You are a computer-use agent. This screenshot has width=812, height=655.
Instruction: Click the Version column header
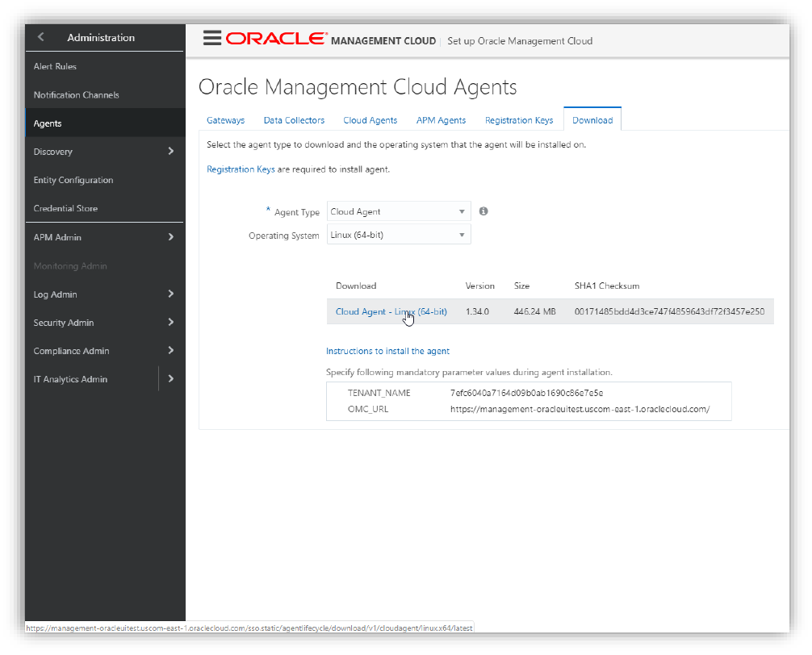point(479,286)
